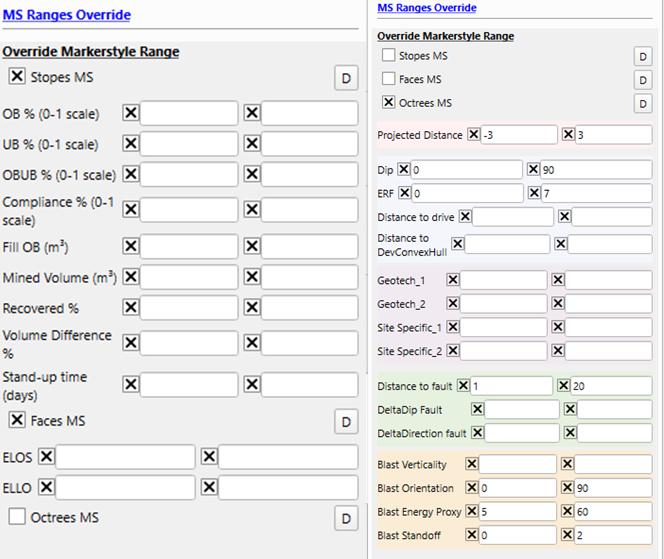
Task: Uncheck the left panel Stopes MS checkbox
Action: click(17, 76)
